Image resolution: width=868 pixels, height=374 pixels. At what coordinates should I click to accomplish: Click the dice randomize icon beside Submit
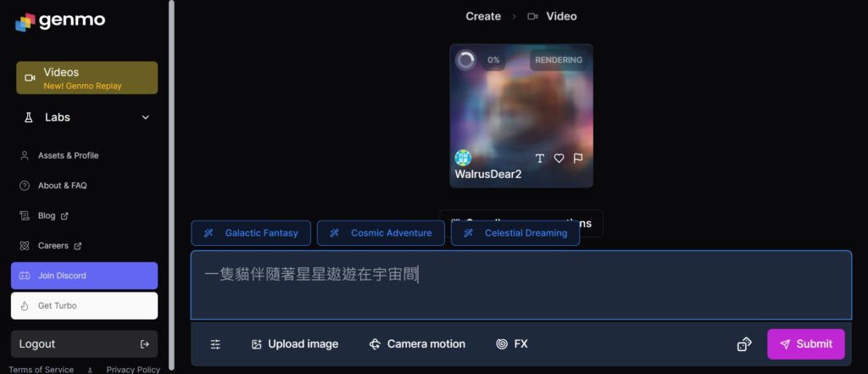tap(744, 344)
